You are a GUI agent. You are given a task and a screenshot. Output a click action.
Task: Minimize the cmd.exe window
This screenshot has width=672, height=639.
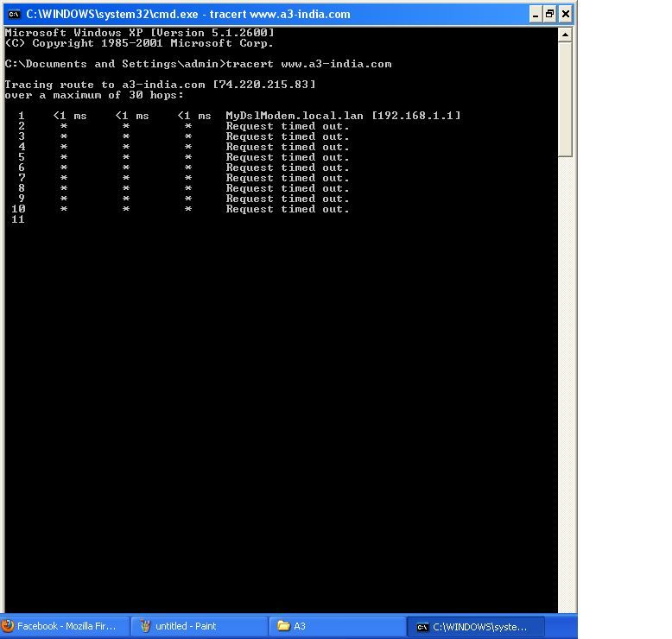point(535,15)
